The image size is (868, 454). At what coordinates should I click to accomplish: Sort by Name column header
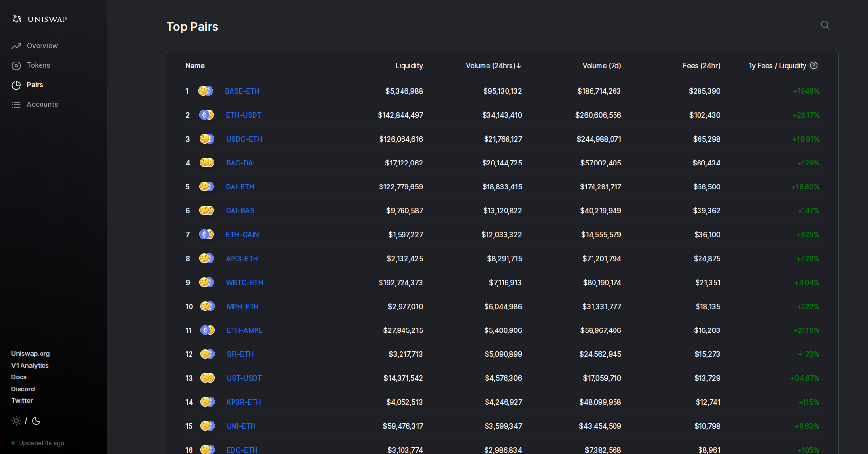click(x=195, y=66)
